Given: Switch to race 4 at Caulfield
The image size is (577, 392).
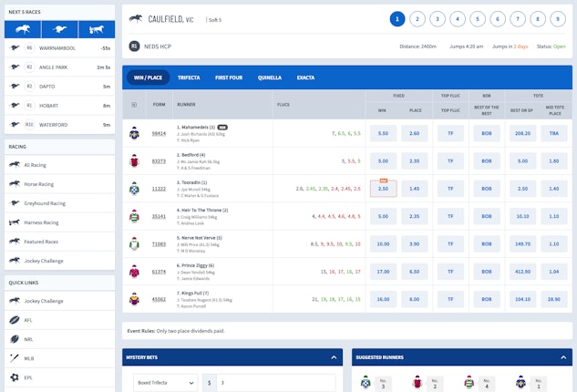Looking at the screenshot, I should pyautogui.click(x=458, y=19).
